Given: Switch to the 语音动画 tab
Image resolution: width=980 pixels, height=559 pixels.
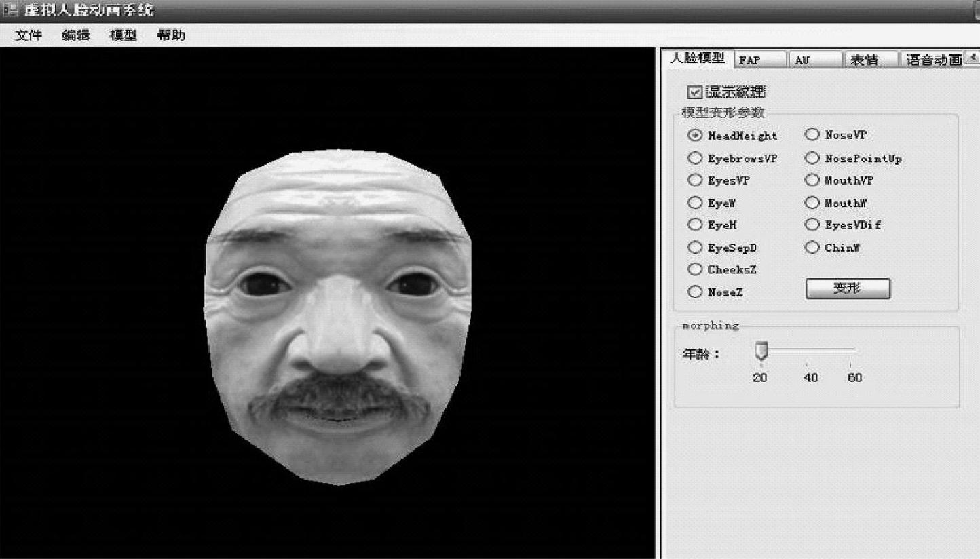Looking at the screenshot, I should click(934, 60).
